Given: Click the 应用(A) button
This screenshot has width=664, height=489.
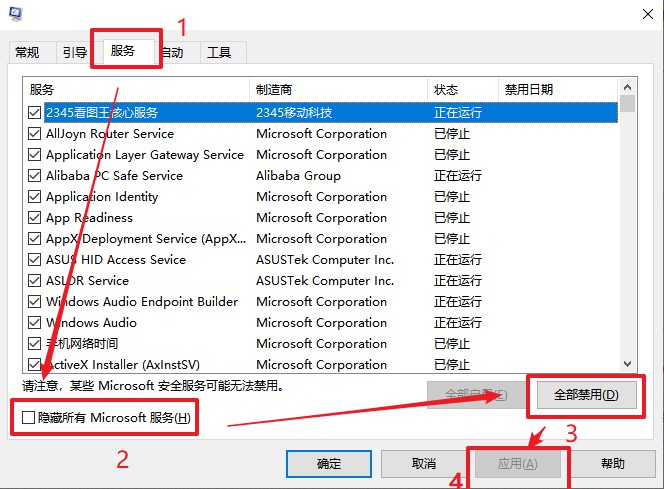Looking at the screenshot, I should click(x=517, y=464).
